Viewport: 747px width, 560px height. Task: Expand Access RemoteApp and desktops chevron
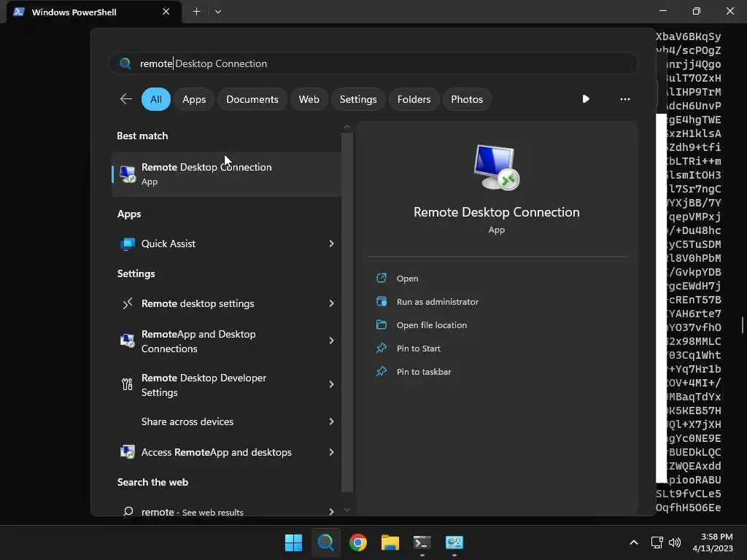tap(331, 452)
